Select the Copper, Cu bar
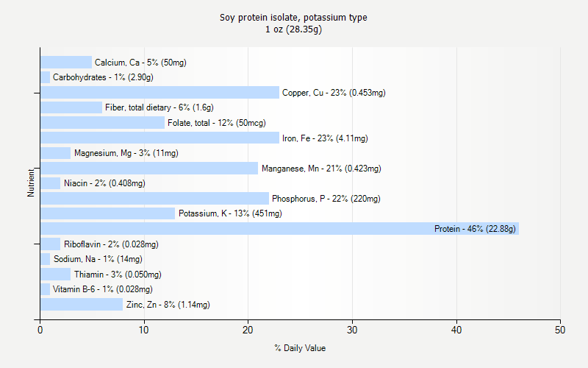Image resolution: width=588 pixels, height=368 pixels. [159, 93]
